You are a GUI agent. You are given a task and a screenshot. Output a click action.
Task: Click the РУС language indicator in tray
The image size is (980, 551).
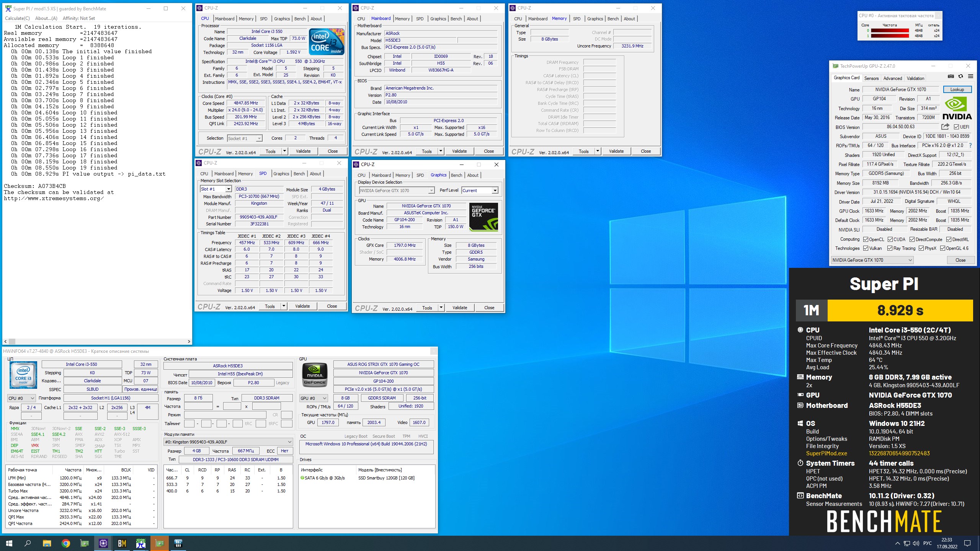[928, 543]
